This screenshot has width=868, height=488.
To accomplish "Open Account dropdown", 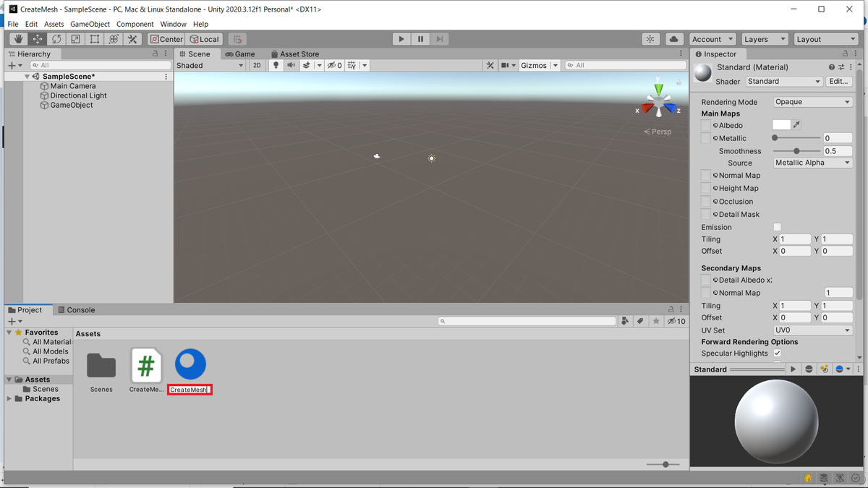I will click(x=712, y=39).
